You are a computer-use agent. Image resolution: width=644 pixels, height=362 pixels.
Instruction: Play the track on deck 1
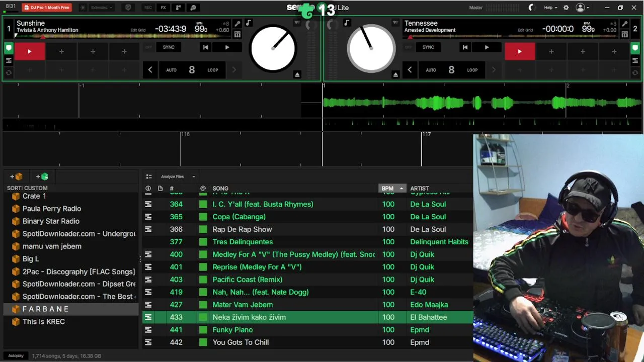coord(227,47)
